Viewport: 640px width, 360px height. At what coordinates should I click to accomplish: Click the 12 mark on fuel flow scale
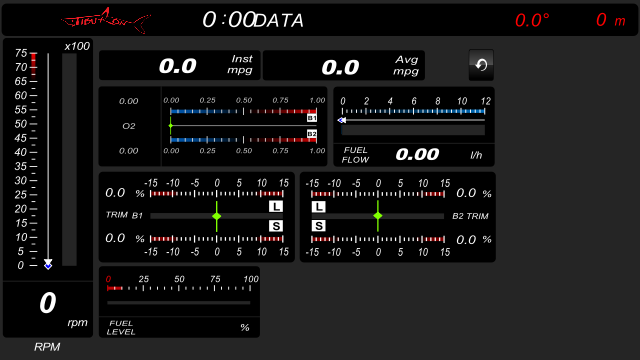pyautogui.click(x=485, y=101)
